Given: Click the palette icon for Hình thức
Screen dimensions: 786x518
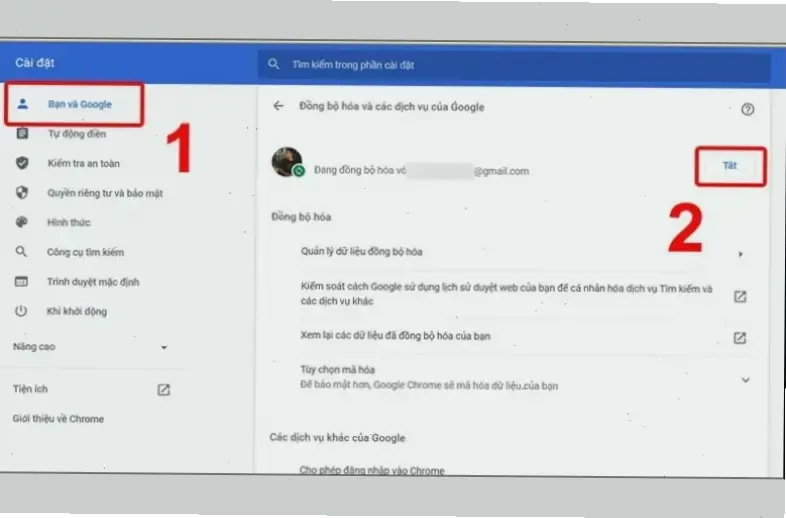Looking at the screenshot, I should pos(22,222).
